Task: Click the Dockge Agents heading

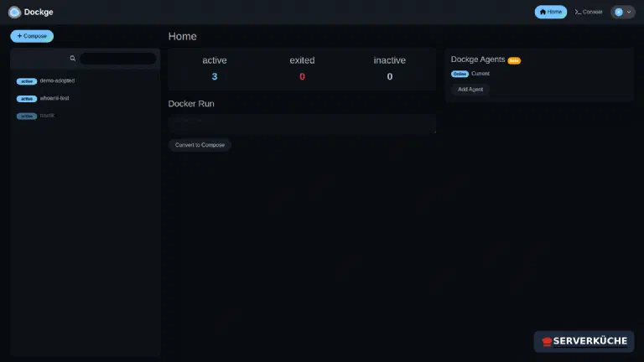Action: tap(478, 59)
